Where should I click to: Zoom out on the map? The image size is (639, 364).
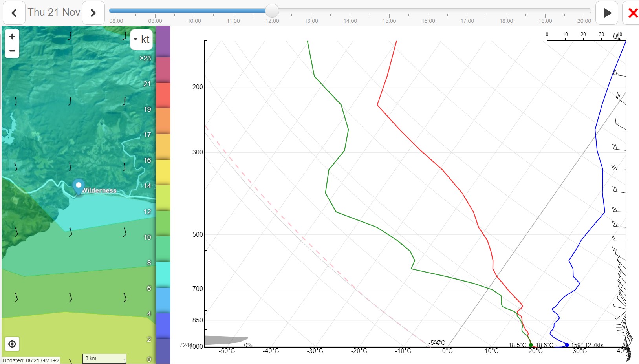(x=12, y=51)
